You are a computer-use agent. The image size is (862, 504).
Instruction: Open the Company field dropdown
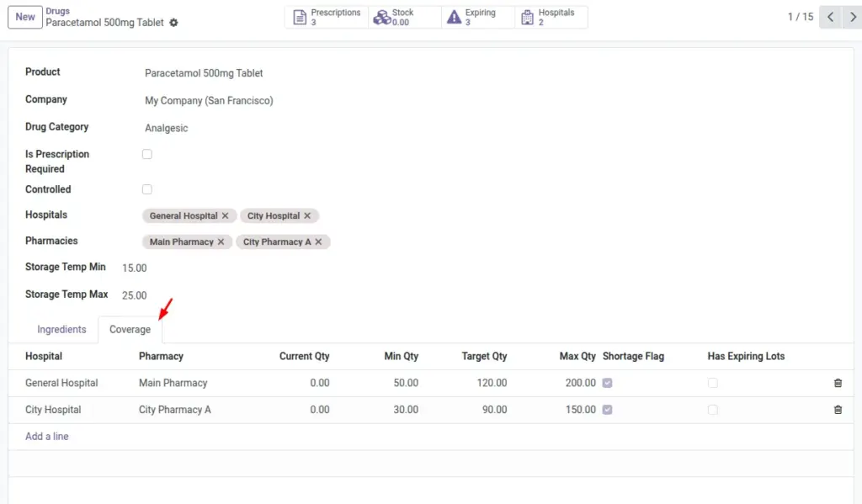[209, 101]
